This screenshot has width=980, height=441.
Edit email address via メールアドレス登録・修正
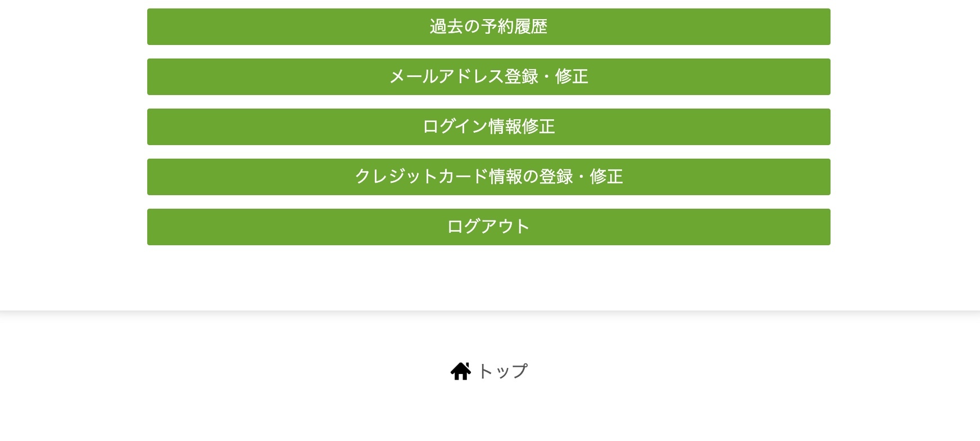click(488, 76)
